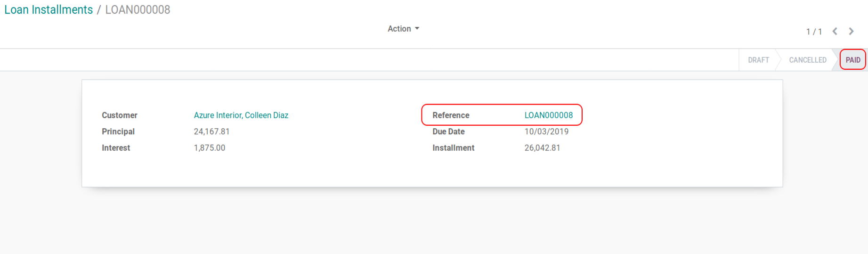
Task: Click the 1 / 1 pager counter
Action: coord(814,32)
